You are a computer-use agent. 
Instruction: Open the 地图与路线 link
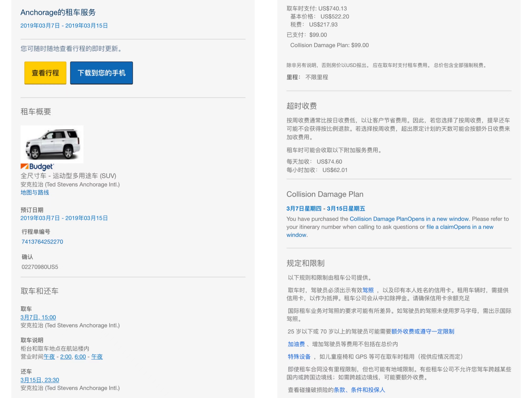pyautogui.click(x=35, y=192)
